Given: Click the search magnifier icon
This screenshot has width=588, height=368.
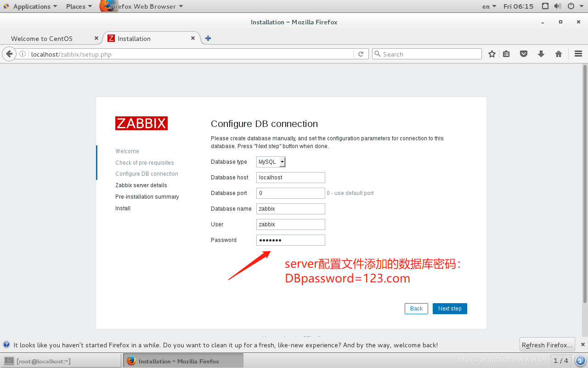Looking at the screenshot, I should (378, 54).
